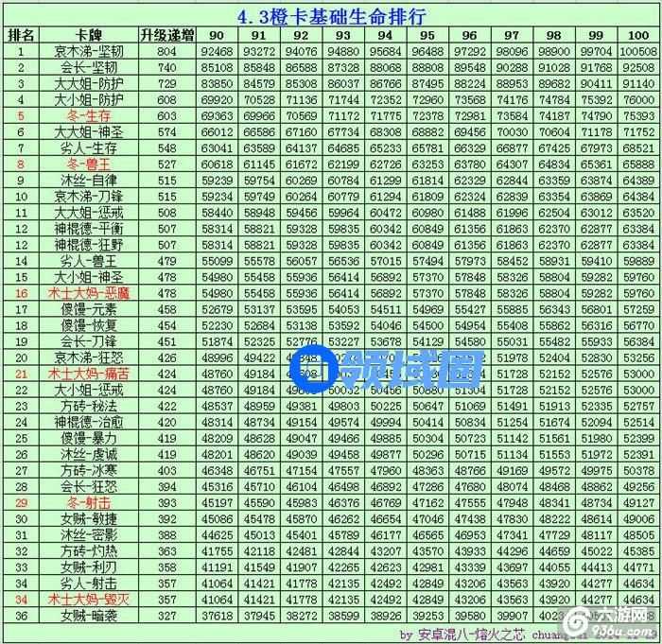Screen dimensions: 662x644
Task: Select the 会长-坚韧 card cell
Action: click(88, 67)
